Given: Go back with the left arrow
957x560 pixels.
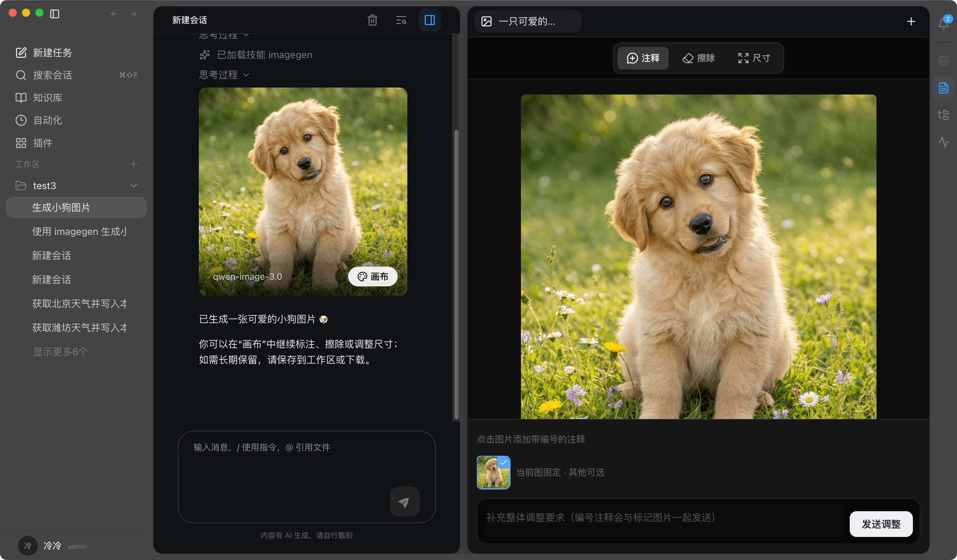Looking at the screenshot, I should pyautogui.click(x=114, y=14).
